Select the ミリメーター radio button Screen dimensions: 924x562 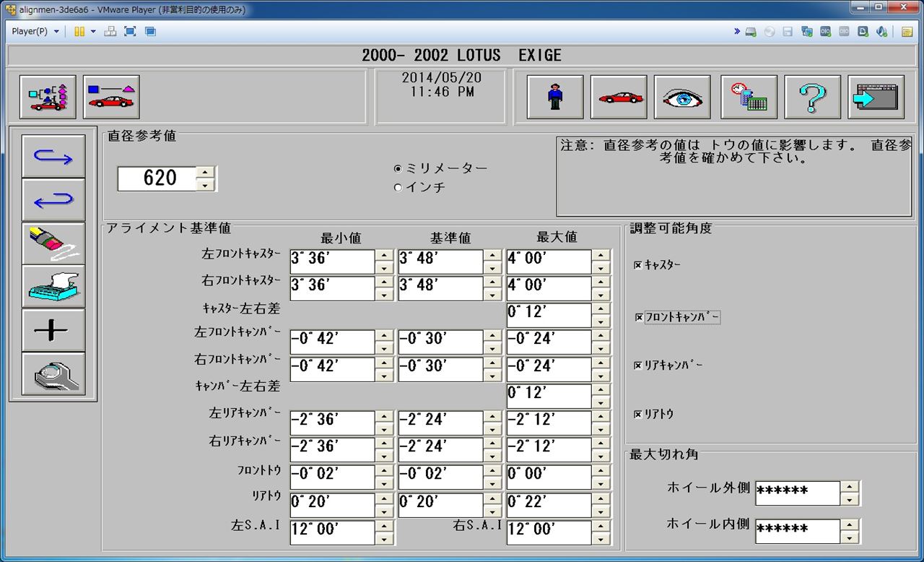tap(398, 168)
